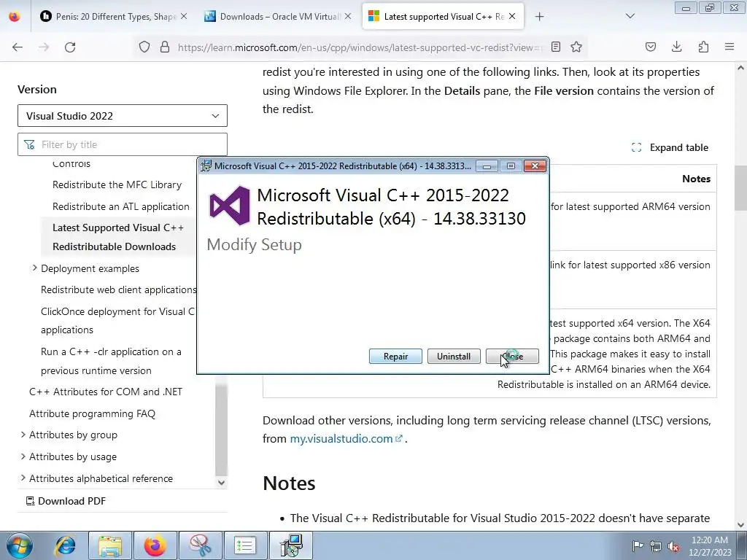Open the checklist app taskbar icon
Screen dimensions: 747x560
[246, 545]
